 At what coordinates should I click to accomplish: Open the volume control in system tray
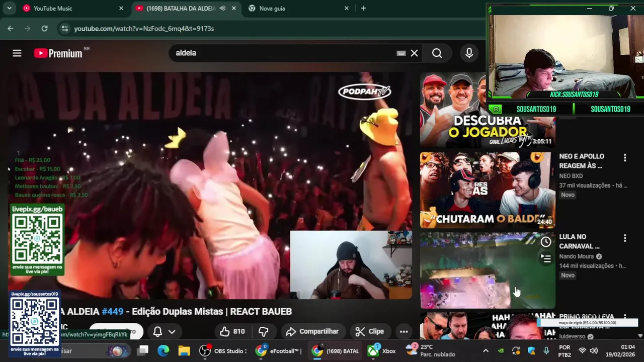coord(594,351)
